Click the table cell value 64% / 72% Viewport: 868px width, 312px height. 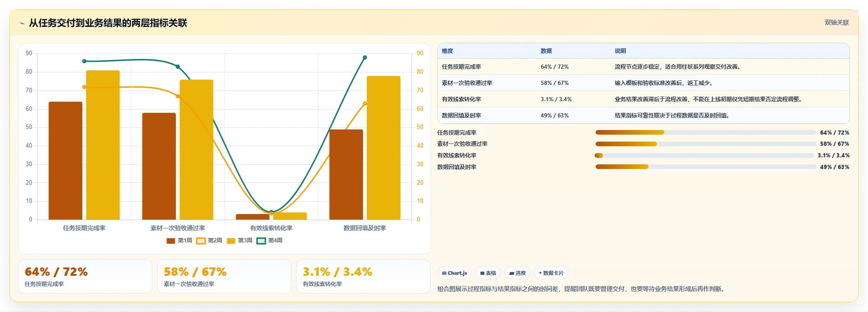(x=555, y=67)
